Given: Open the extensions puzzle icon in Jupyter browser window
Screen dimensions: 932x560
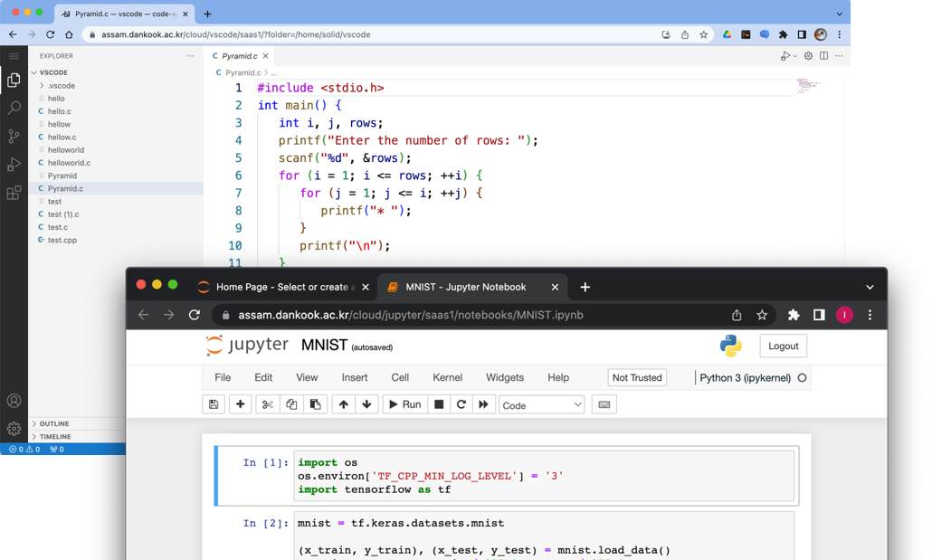Looking at the screenshot, I should coord(794,315).
